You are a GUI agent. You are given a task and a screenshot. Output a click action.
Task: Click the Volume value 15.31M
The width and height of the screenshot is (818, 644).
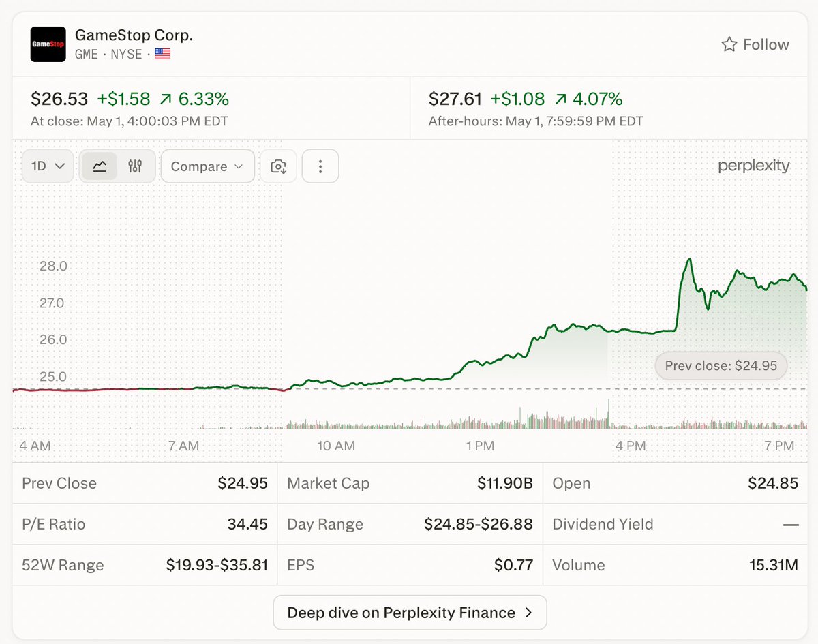(773, 565)
